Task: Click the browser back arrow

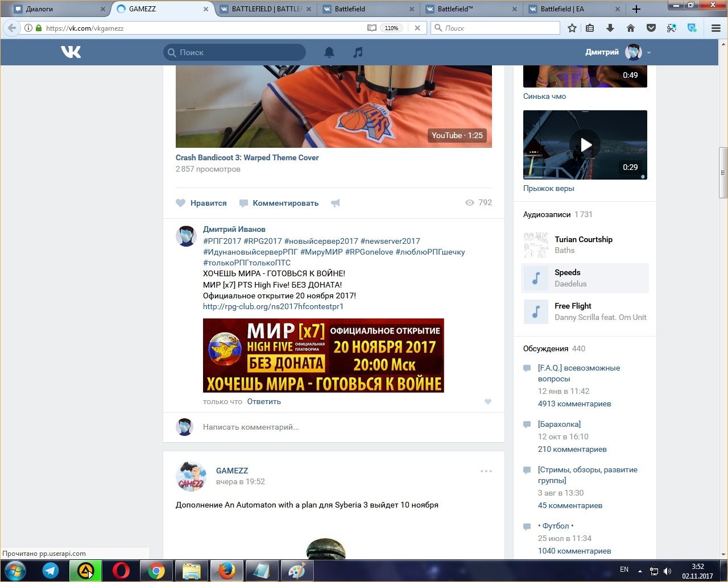Action: pyautogui.click(x=12, y=28)
